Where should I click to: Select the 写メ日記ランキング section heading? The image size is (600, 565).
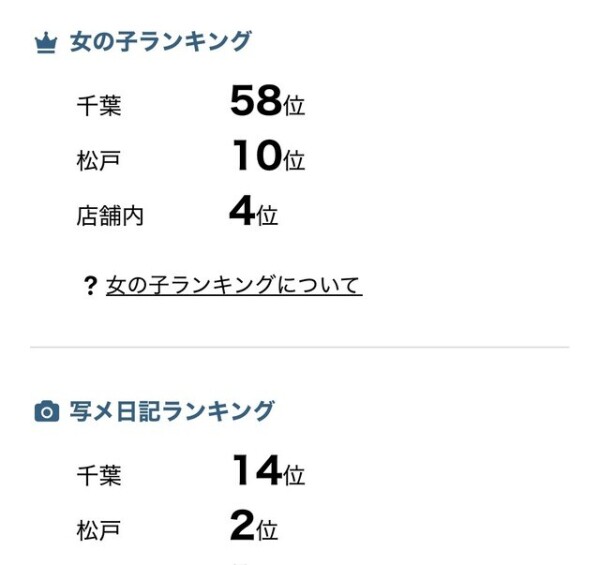pyautogui.click(x=171, y=411)
